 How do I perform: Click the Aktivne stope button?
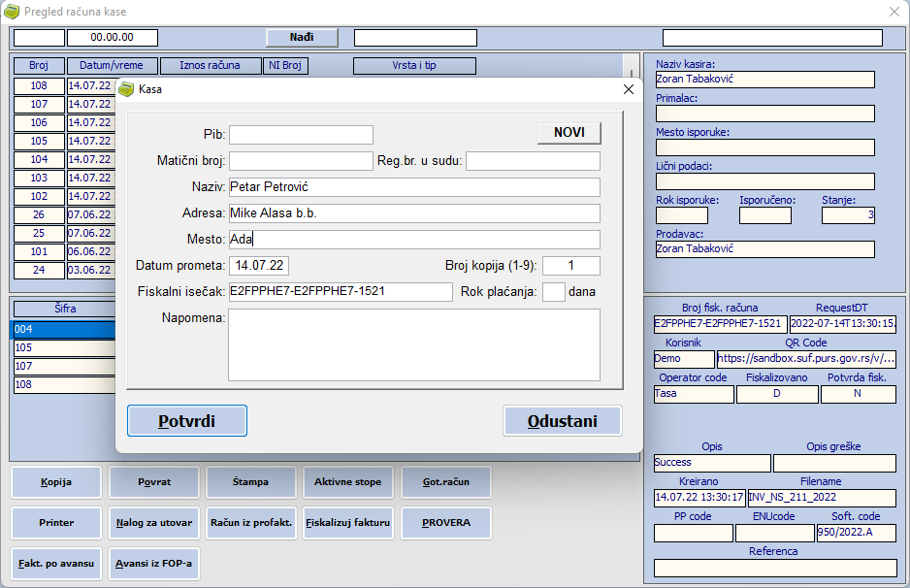[347, 482]
